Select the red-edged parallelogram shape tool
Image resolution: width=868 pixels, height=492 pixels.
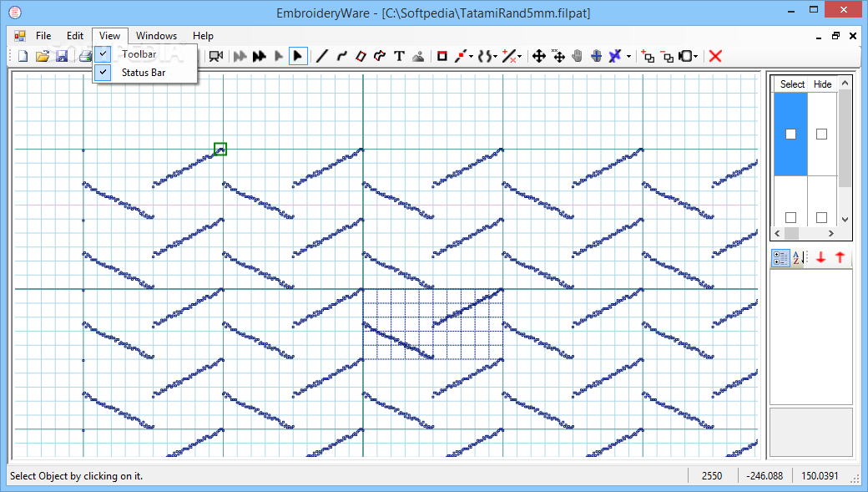pos(361,56)
